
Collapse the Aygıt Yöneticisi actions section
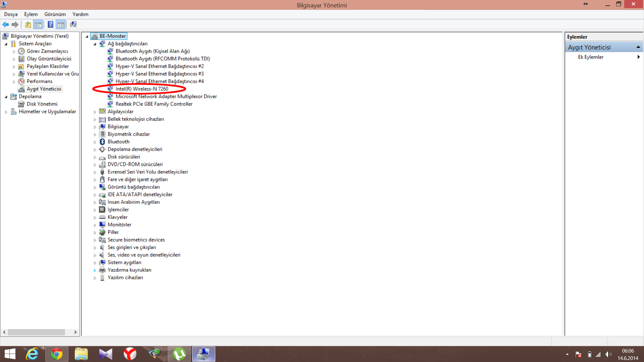(x=638, y=47)
